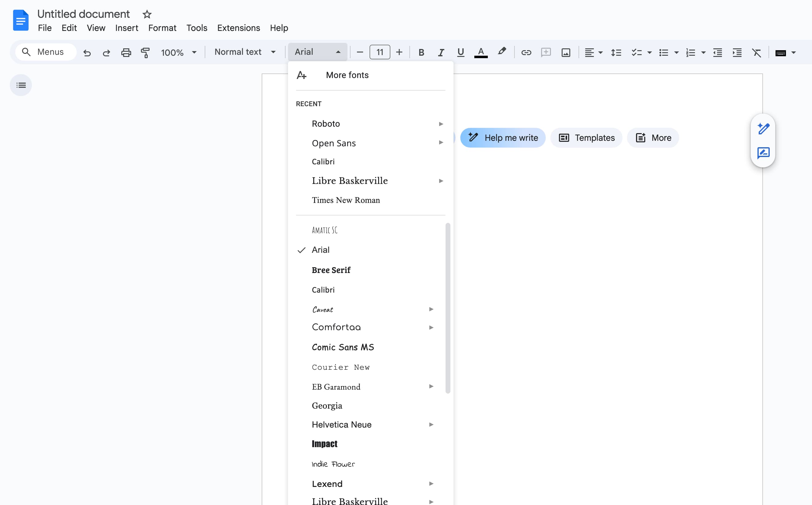This screenshot has width=812, height=505.
Task: Toggle underline formatting
Action: (x=460, y=52)
